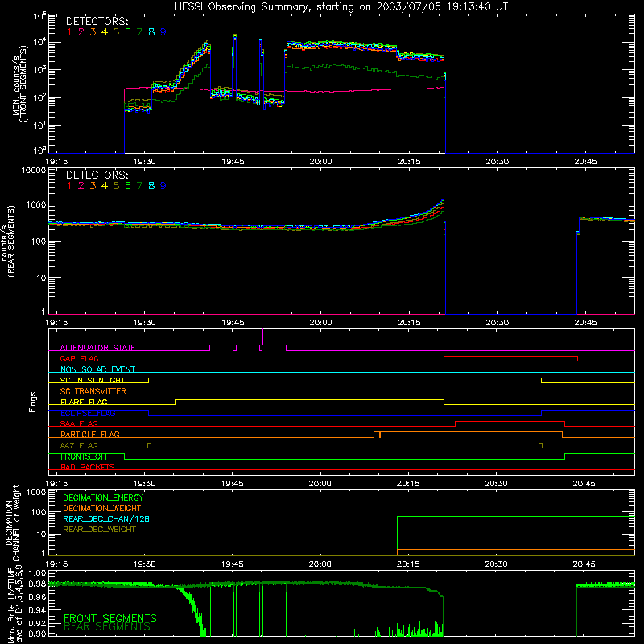This screenshot has width=644, height=644.
Task: Select the 'ATTENUATOR STATE' flag label
Action: (x=97, y=348)
